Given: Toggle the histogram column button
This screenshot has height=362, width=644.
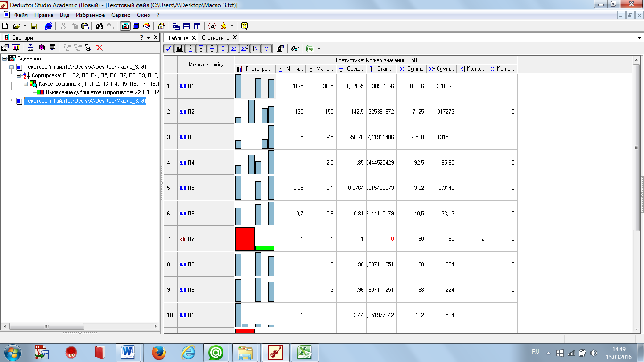Looking at the screenshot, I should pos(180,49).
